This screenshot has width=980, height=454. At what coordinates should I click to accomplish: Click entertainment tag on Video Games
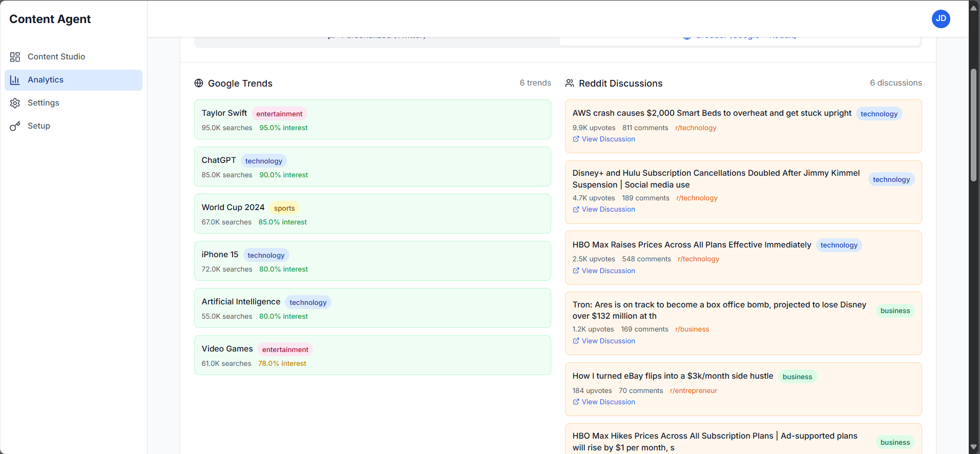tap(285, 349)
